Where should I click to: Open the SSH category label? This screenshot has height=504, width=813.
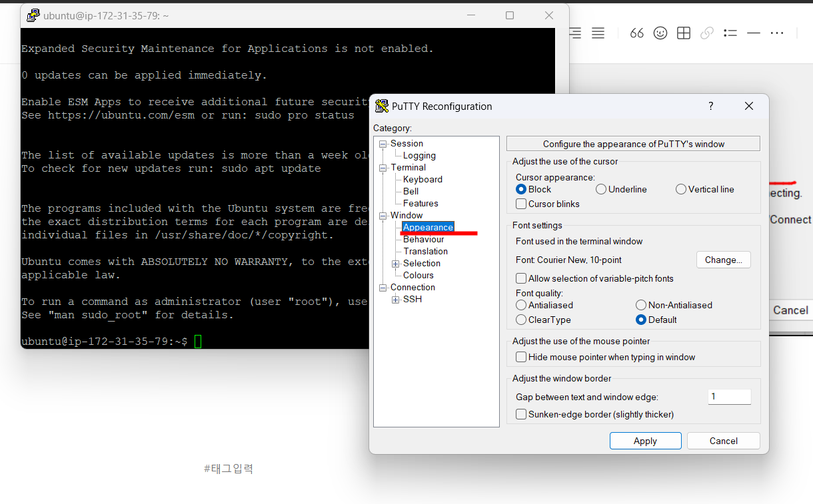(412, 299)
